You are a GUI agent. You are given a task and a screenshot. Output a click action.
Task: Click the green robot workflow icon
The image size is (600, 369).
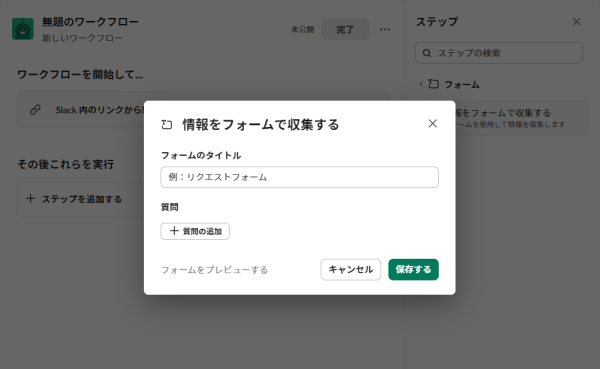[23, 29]
